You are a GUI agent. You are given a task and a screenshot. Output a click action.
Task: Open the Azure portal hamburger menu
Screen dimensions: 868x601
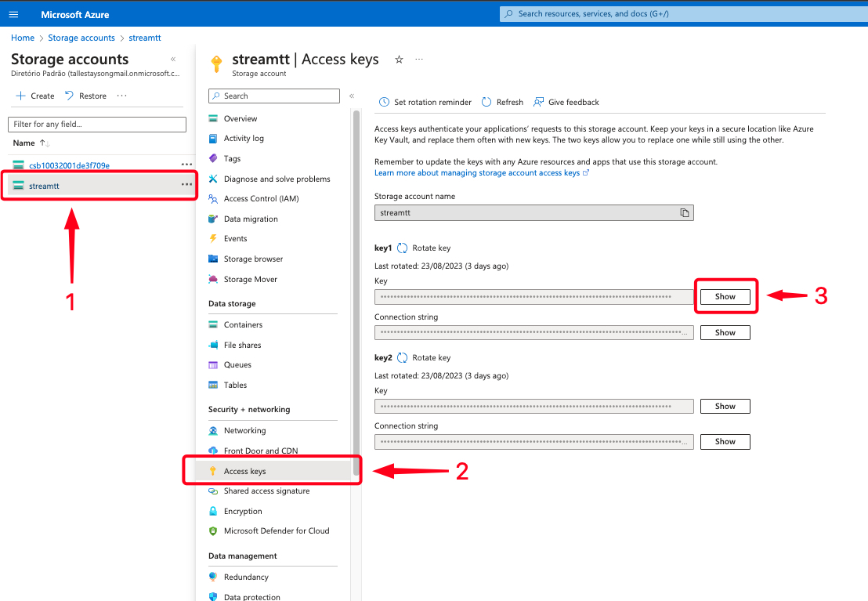(x=13, y=14)
